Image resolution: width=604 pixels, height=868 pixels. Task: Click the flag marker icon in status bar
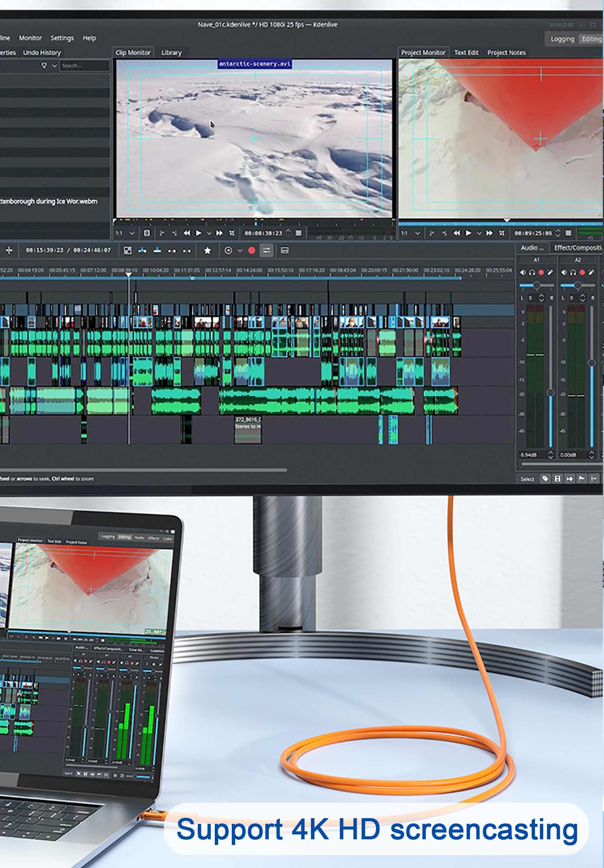click(581, 479)
